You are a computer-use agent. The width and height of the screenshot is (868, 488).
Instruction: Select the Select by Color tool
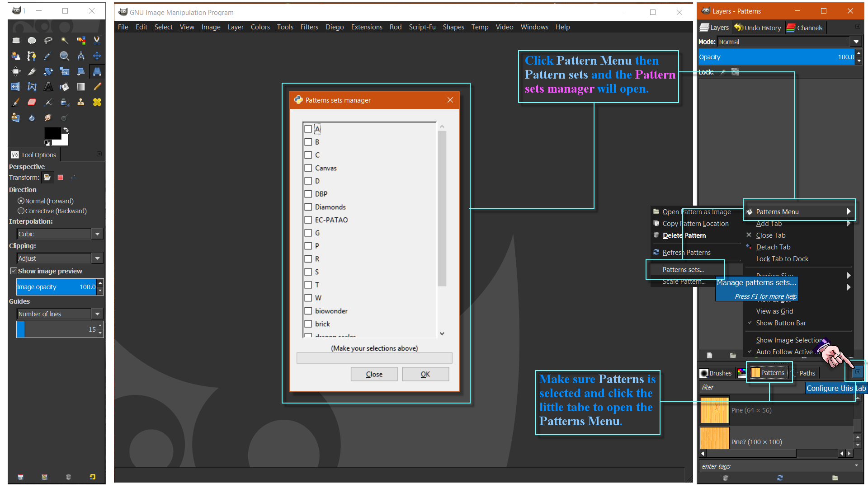pos(81,41)
